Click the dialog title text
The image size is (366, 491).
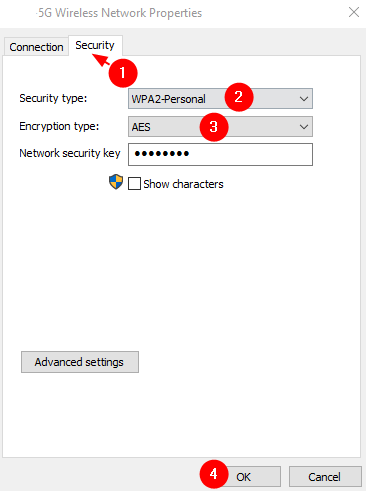click(x=119, y=13)
